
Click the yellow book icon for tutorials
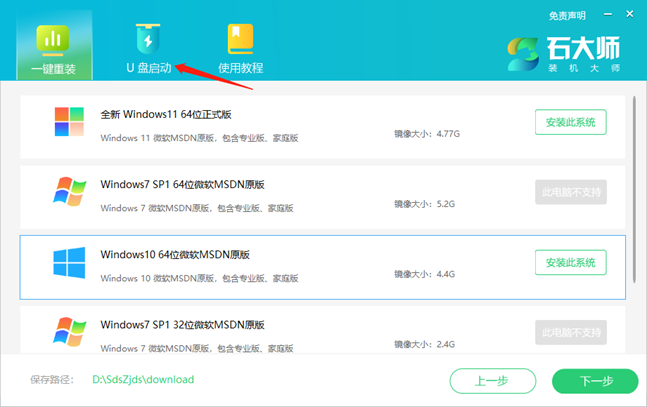(241, 39)
